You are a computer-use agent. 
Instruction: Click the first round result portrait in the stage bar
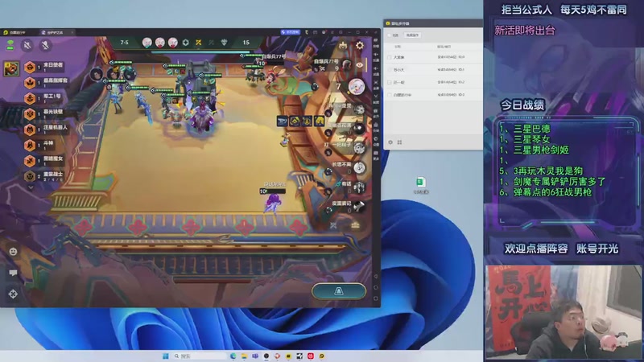[147, 43]
